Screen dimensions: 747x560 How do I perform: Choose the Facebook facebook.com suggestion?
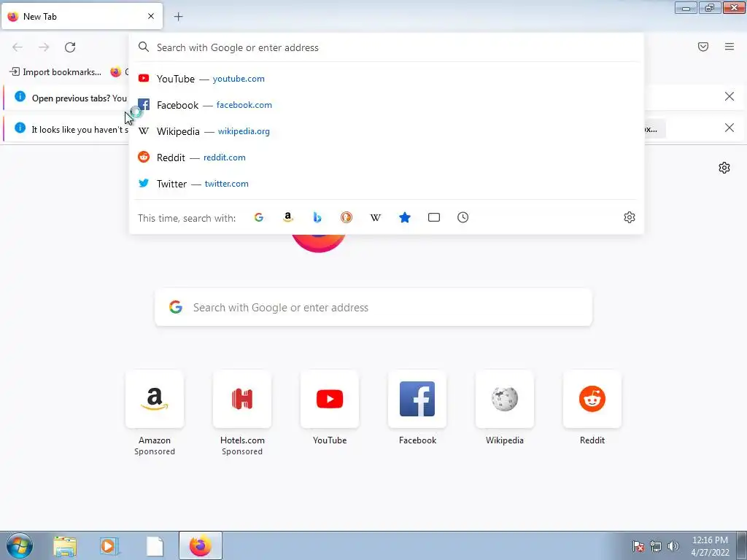387,105
